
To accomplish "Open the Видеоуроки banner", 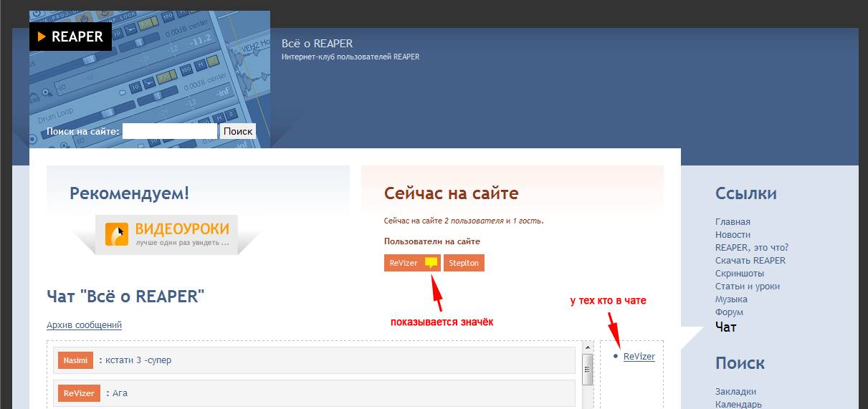I will 167,234.
